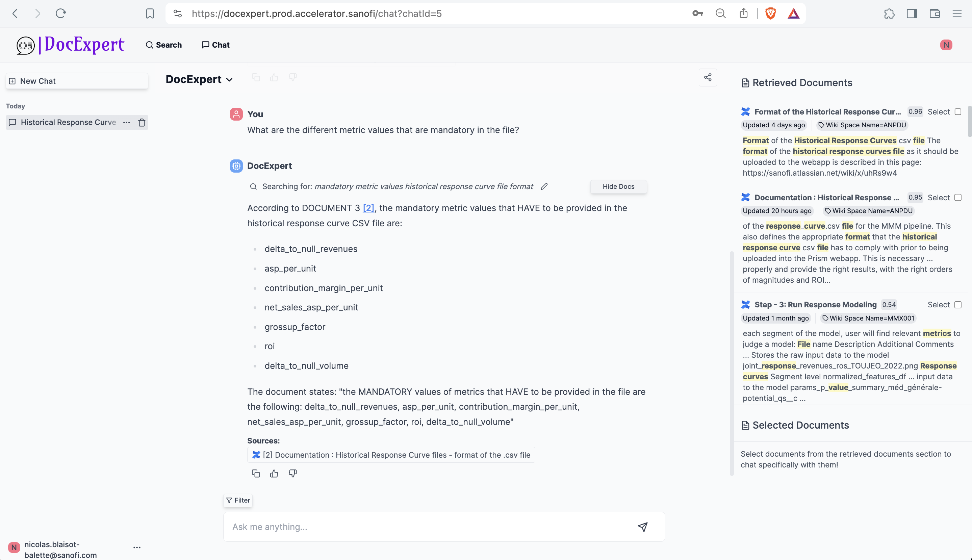Open the Chat tab
Screen dimensions: 972x560
(215, 45)
